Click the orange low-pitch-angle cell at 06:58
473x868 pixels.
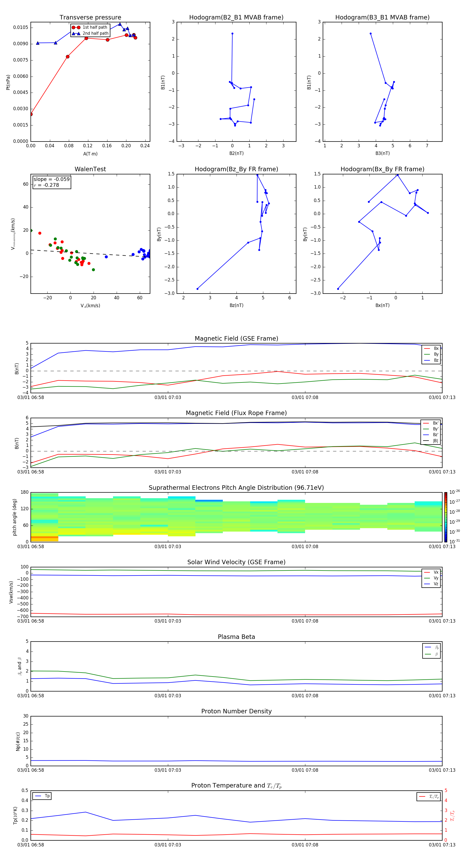coord(44,537)
